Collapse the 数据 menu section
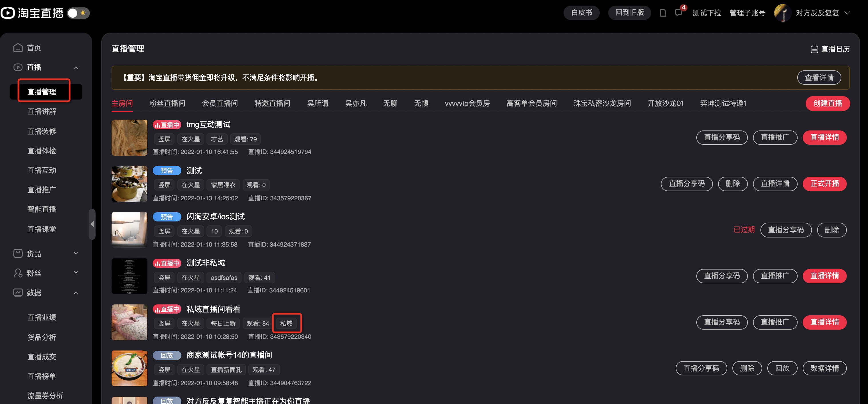This screenshot has width=868, height=404. tap(76, 293)
